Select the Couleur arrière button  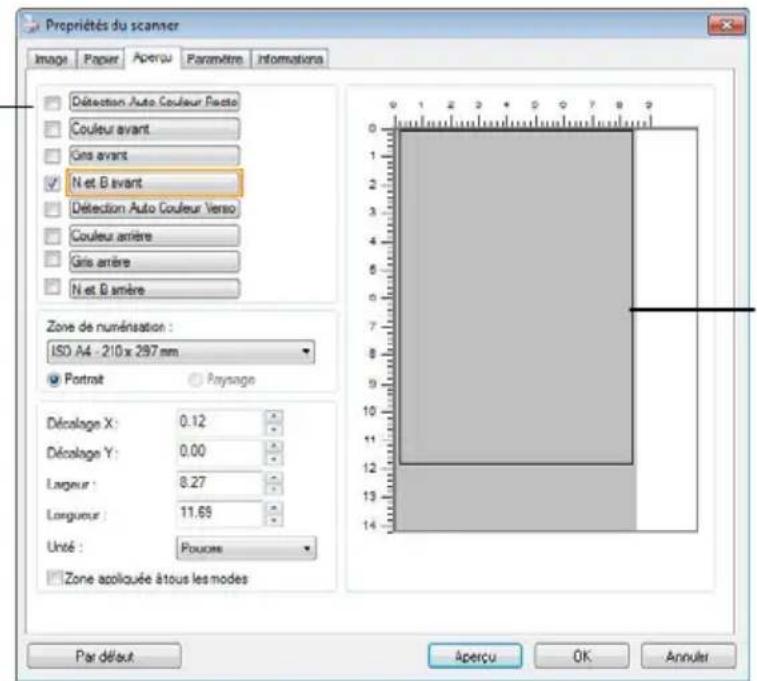[154, 236]
